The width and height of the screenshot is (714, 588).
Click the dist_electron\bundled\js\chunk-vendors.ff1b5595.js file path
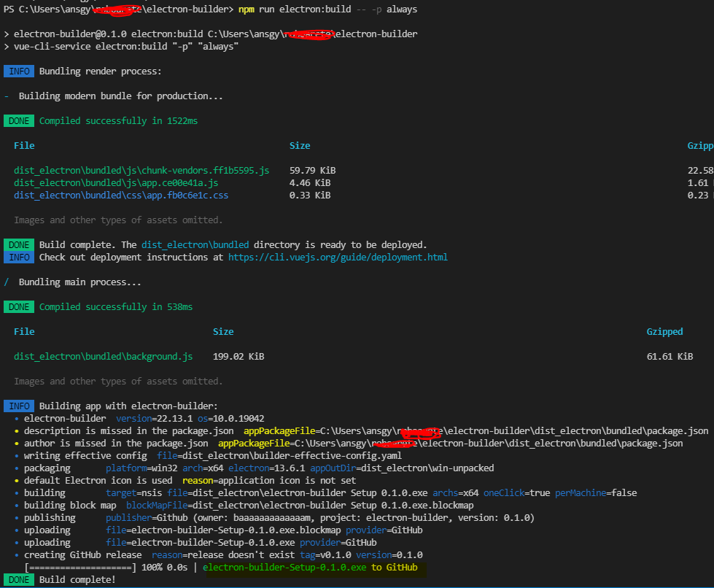(x=141, y=170)
